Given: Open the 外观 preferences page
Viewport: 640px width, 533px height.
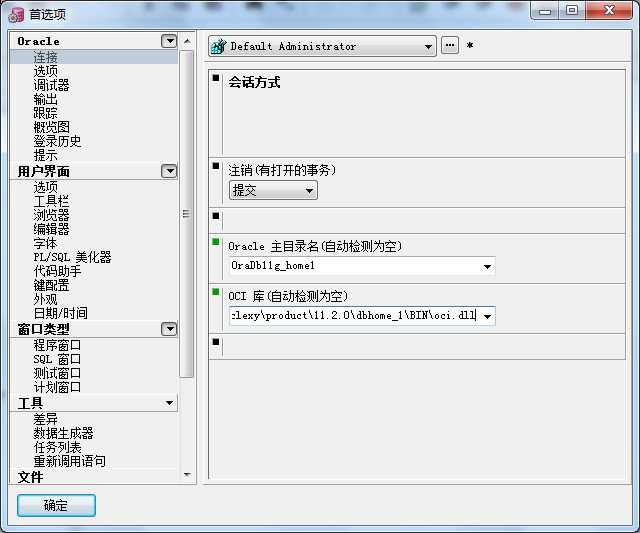Looking at the screenshot, I should [x=45, y=299].
